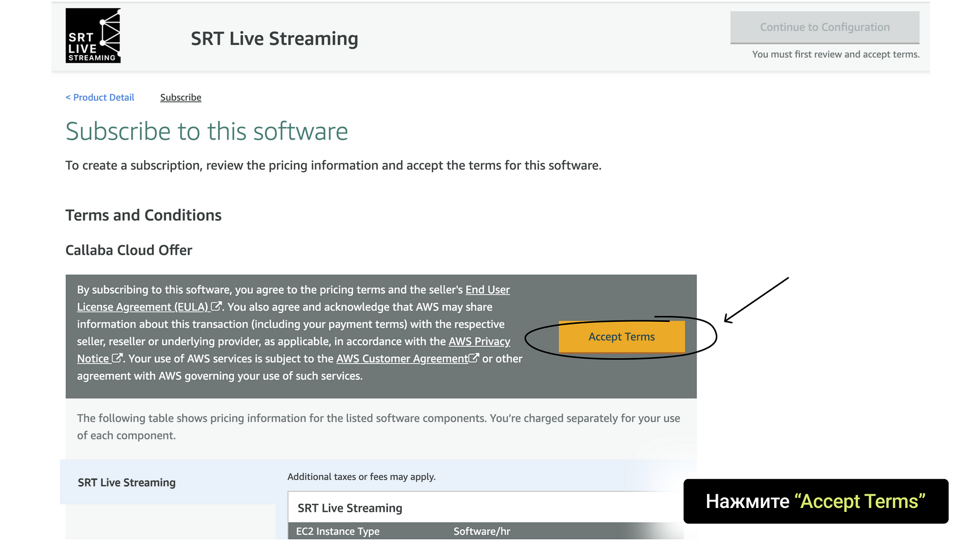Open the AWS Customer Agreement link
Screen dimensions: 980x555
click(402, 359)
